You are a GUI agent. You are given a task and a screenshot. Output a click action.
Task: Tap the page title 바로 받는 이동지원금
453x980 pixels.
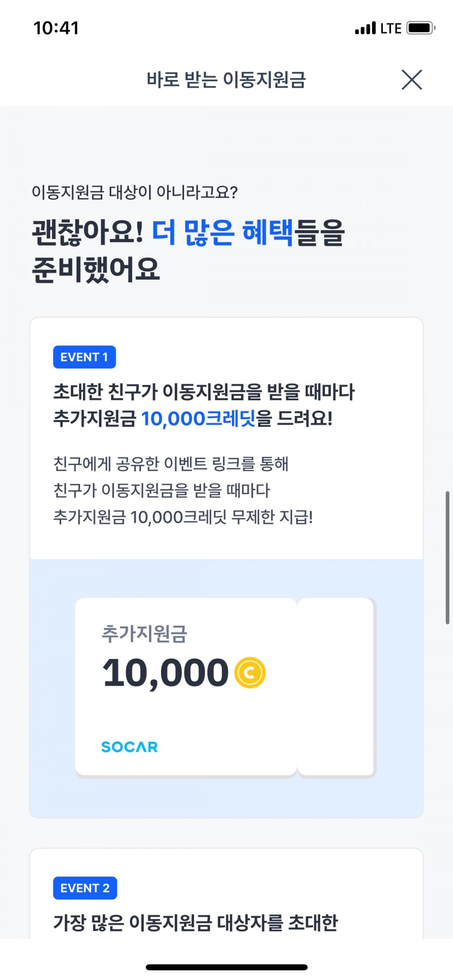[x=226, y=80]
